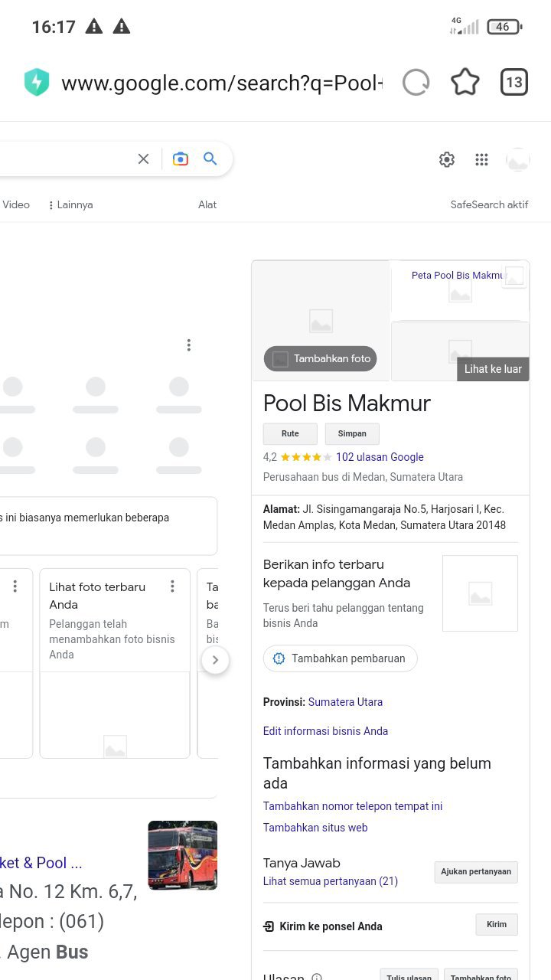Viewport: 551px width, 980px height.
Task: Open the 102 ulasan Google link
Action: click(x=380, y=457)
